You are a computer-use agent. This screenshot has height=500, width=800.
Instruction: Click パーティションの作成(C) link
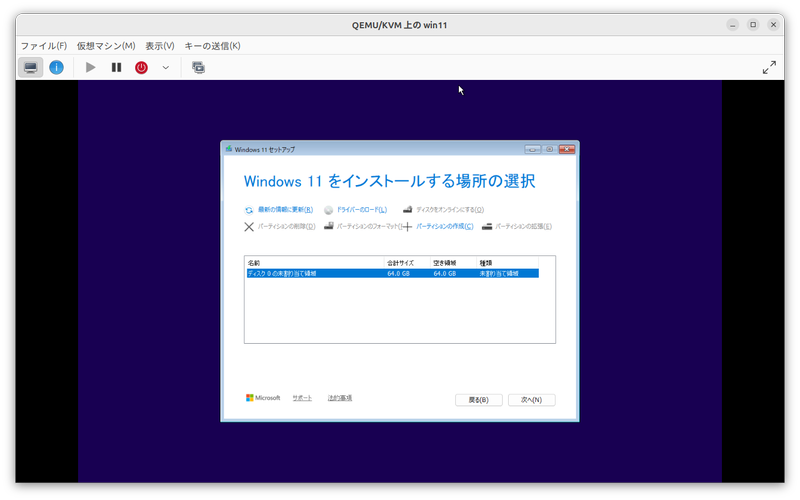tap(444, 227)
